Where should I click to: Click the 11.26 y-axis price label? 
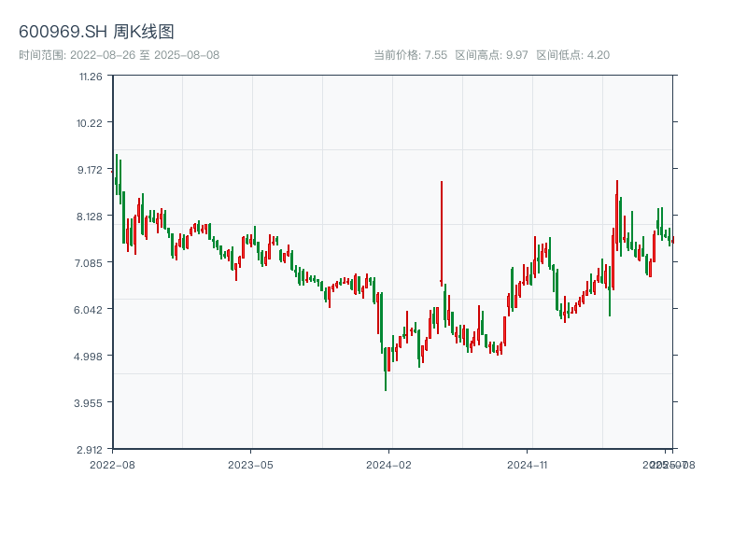(91, 77)
